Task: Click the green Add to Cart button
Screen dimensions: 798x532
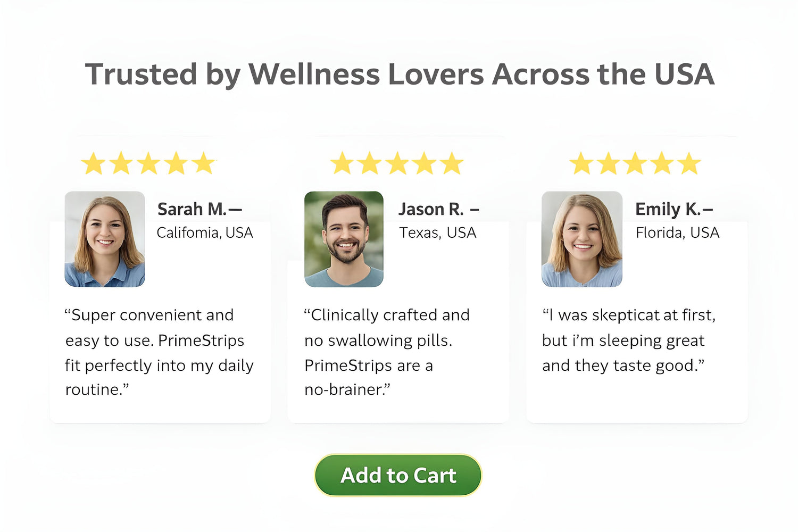Action: (x=398, y=475)
